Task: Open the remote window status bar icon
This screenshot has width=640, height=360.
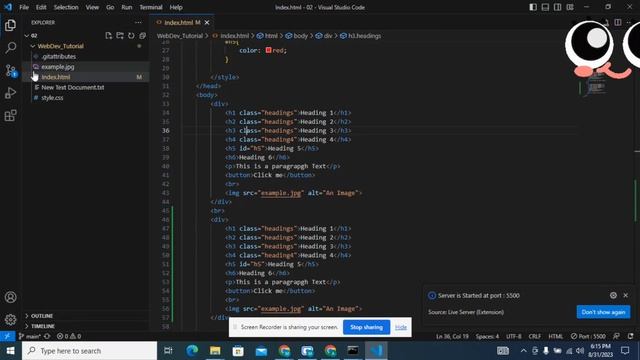Action: (x=7, y=336)
